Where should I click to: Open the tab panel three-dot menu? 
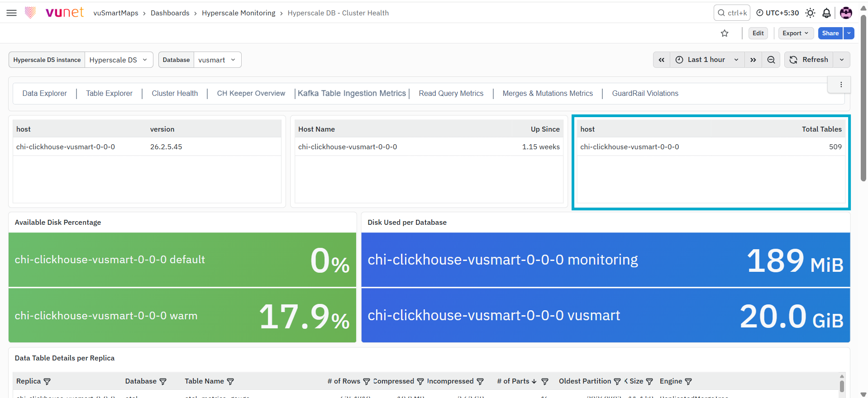click(841, 85)
